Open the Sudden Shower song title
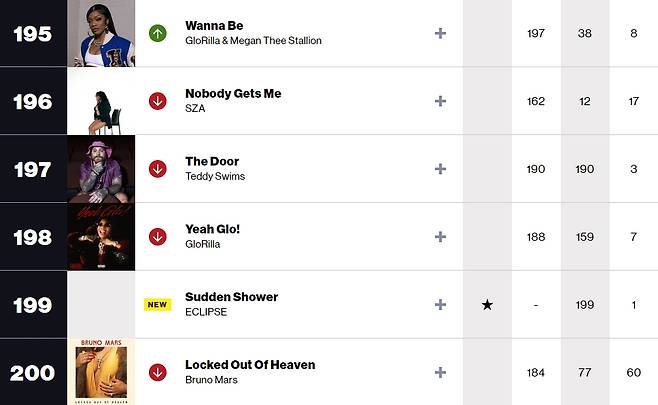Viewport: 658px width, 405px height. pyautogui.click(x=231, y=297)
